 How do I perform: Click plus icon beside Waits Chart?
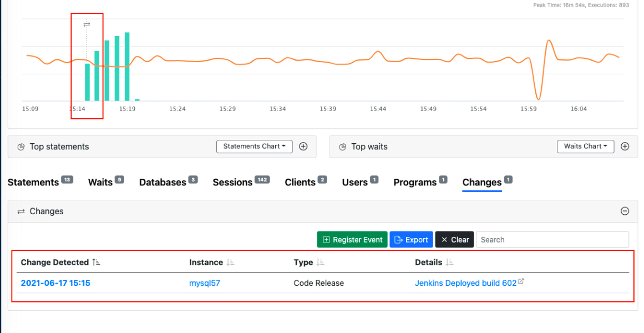point(625,147)
